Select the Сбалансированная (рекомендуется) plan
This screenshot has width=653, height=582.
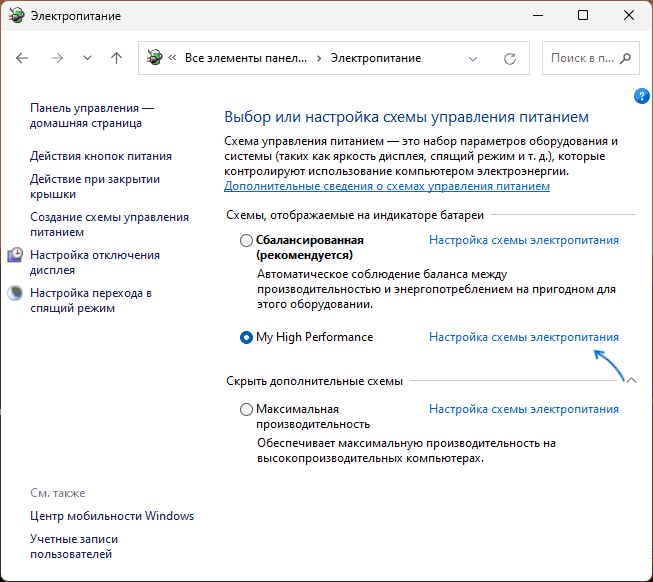pos(246,240)
